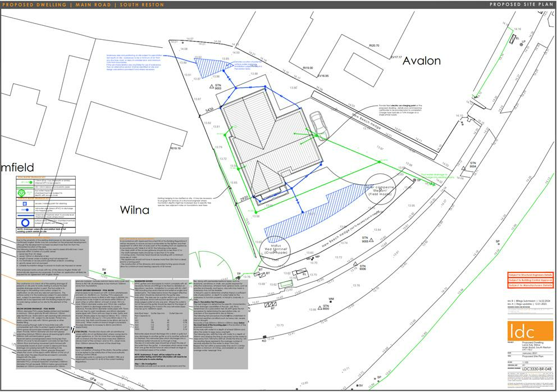Click 'Subject to Structural Engineers Details' label
This screenshot has width=557, height=392.
point(531,274)
